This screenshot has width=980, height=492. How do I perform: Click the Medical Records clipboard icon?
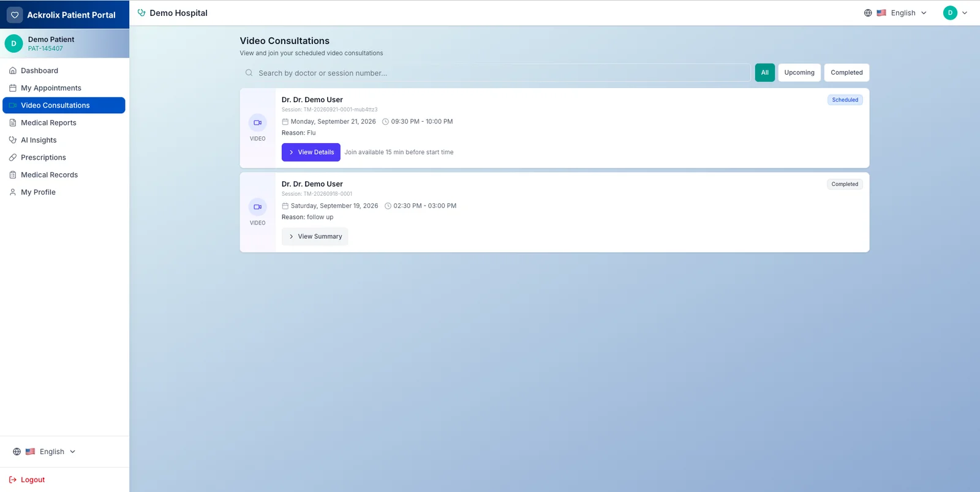13,175
